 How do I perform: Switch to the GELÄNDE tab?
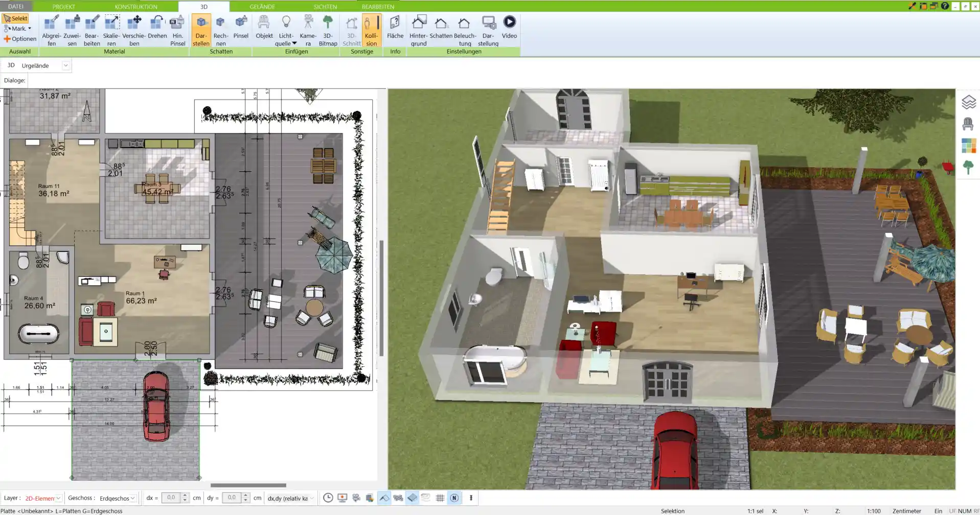click(x=262, y=7)
